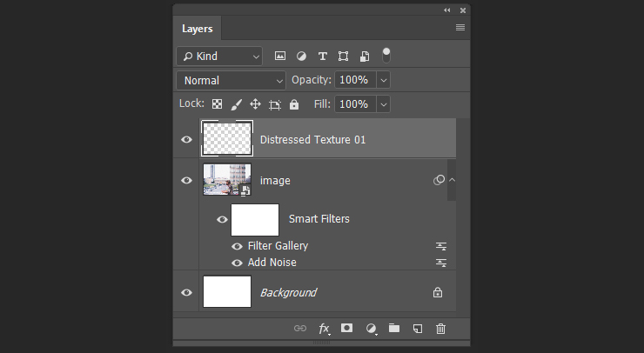
Task: Hide the Distressed Texture 01 layer
Action: pos(186,140)
